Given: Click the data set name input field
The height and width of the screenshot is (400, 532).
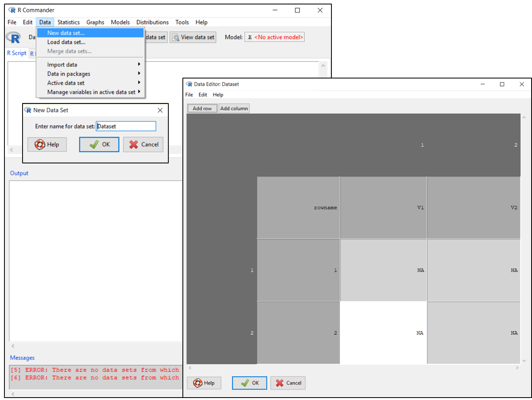Looking at the screenshot, I should tap(126, 126).
